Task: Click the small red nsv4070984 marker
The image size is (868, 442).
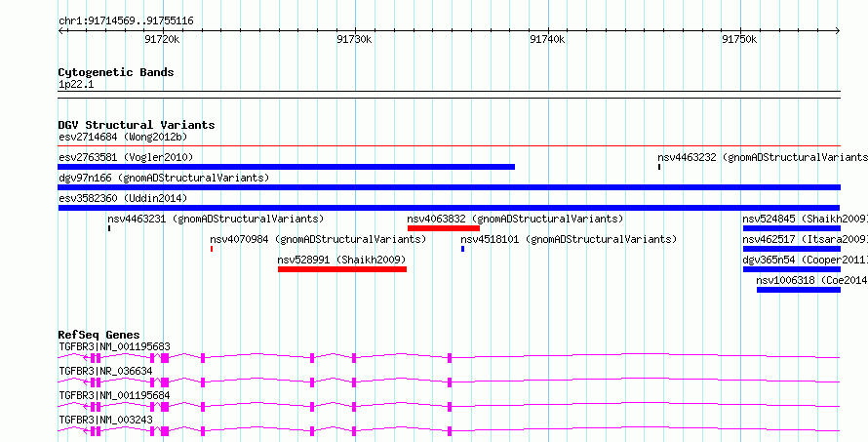Action: coord(212,249)
